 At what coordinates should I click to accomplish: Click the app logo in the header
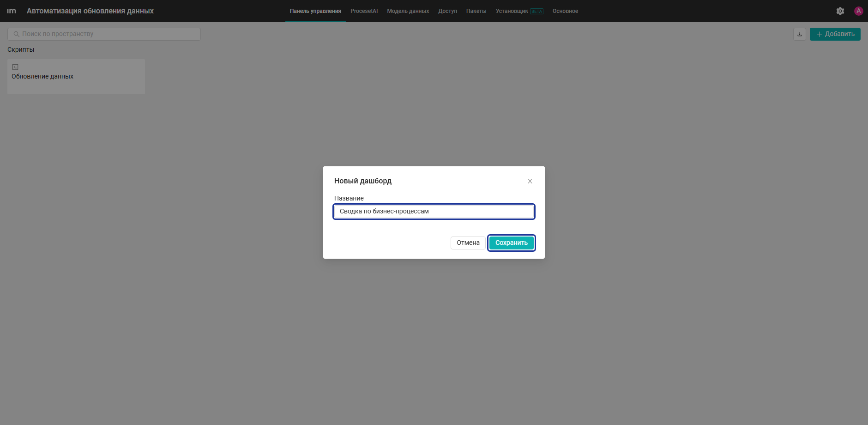click(x=12, y=11)
